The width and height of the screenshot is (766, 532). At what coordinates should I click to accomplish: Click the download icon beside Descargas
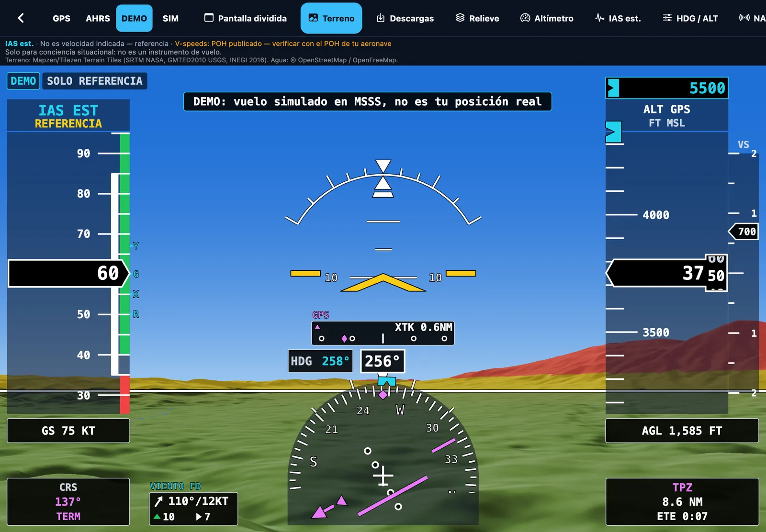click(x=381, y=18)
